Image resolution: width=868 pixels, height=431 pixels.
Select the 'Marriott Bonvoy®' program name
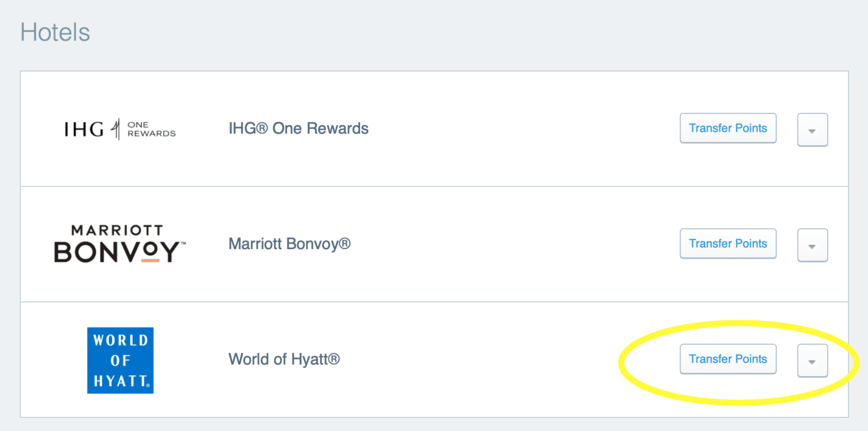pos(289,243)
